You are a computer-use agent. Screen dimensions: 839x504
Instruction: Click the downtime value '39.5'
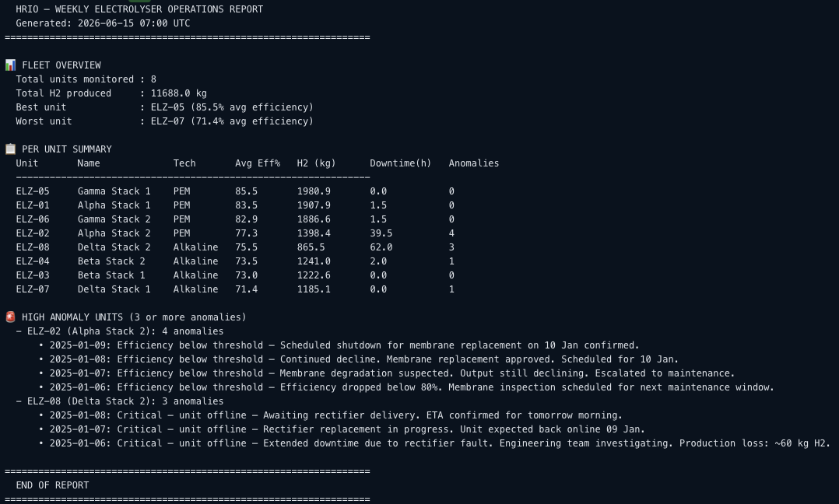click(x=381, y=233)
